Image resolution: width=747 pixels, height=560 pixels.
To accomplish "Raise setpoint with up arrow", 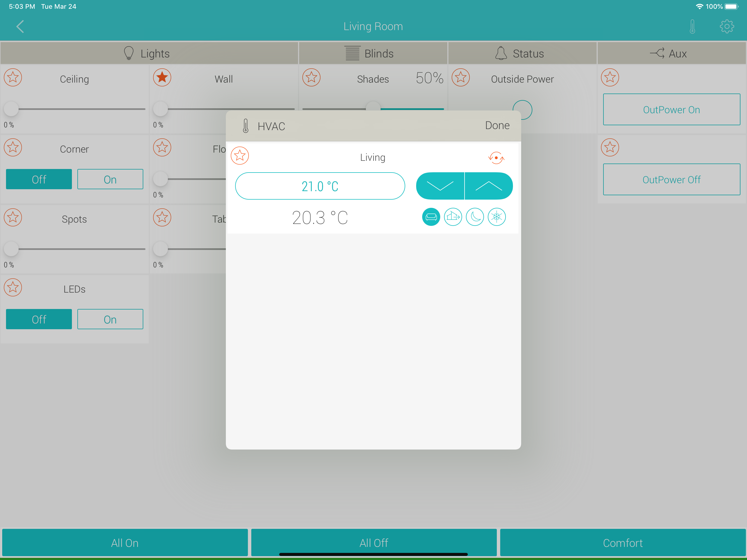I will tap(489, 186).
